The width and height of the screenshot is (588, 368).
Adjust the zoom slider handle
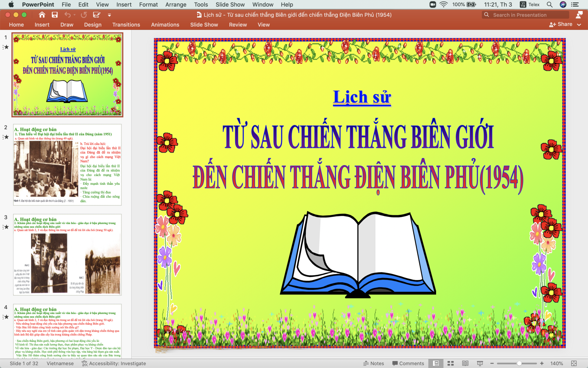coord(519,363)
